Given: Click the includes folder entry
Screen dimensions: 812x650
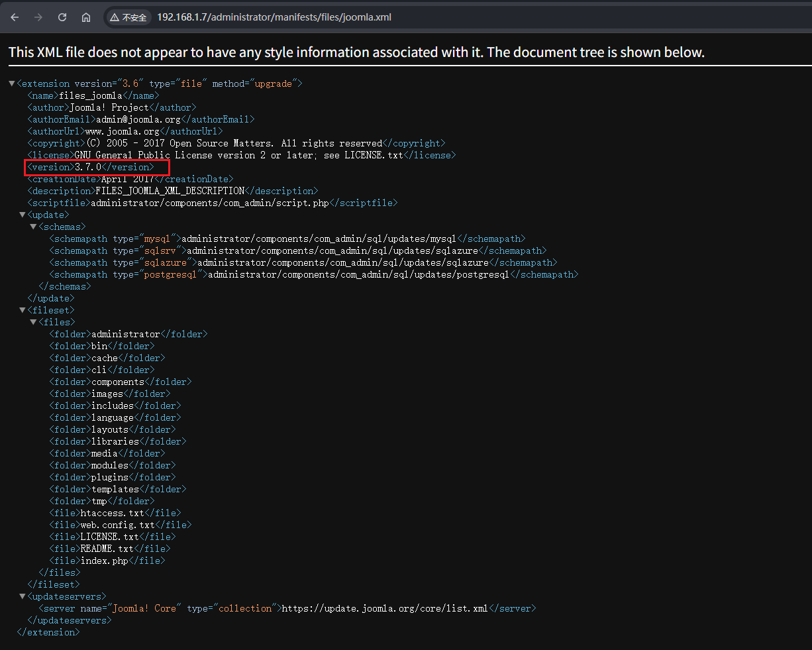Looking at the screenshot, I should coord(115,406).
